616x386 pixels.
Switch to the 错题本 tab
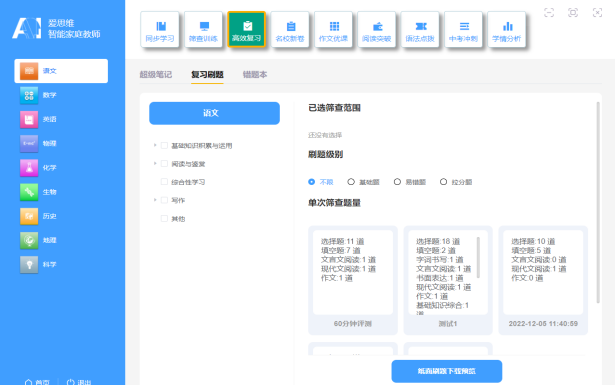point(255,74)
